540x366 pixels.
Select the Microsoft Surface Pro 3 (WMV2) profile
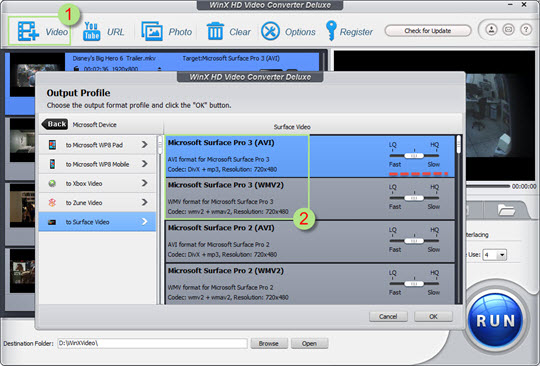[x=310, y=199]
